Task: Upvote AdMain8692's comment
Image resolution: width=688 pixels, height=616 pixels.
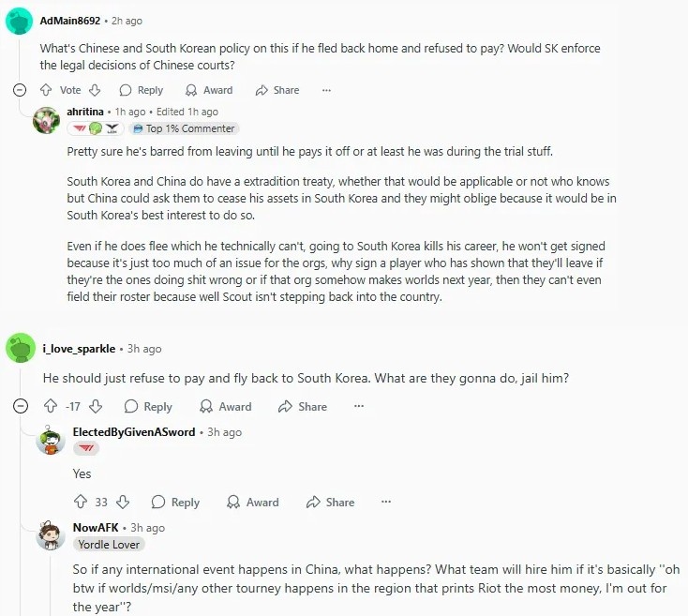Action: (x=46, y=90)
